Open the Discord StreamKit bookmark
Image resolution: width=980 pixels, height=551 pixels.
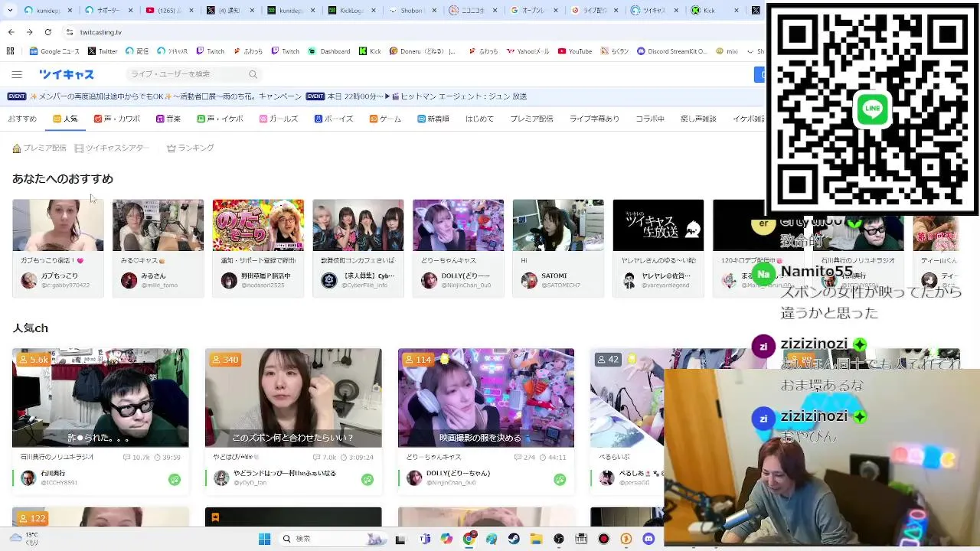point(672,51)
